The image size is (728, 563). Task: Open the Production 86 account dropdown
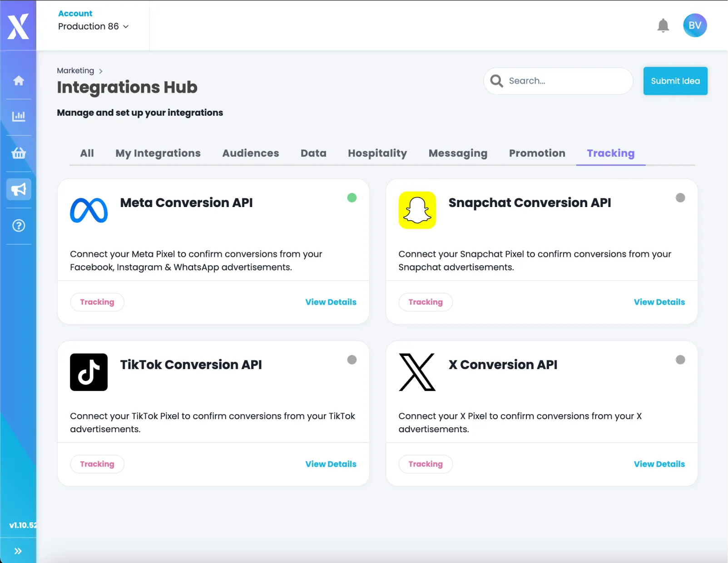[x=94, y=26]
